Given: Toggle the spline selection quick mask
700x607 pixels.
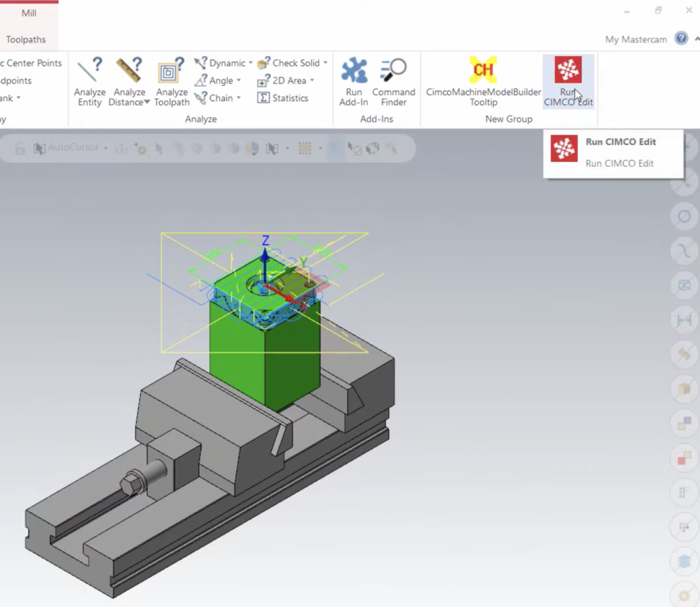Looking at the screenshot, I should click(684, 251).
